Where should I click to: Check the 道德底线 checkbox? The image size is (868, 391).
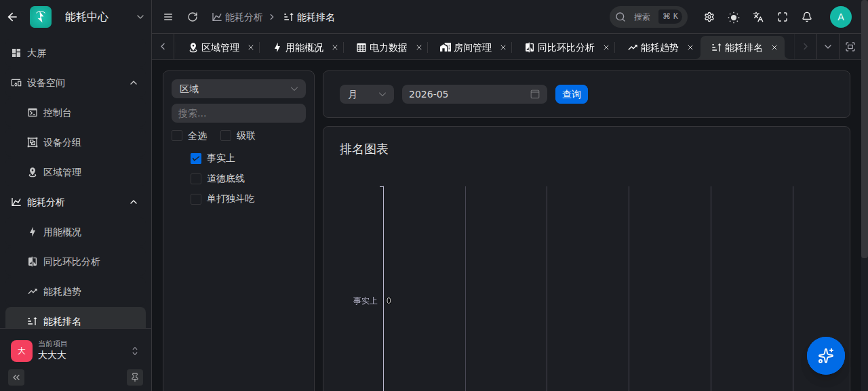click(x=196, y=179)
